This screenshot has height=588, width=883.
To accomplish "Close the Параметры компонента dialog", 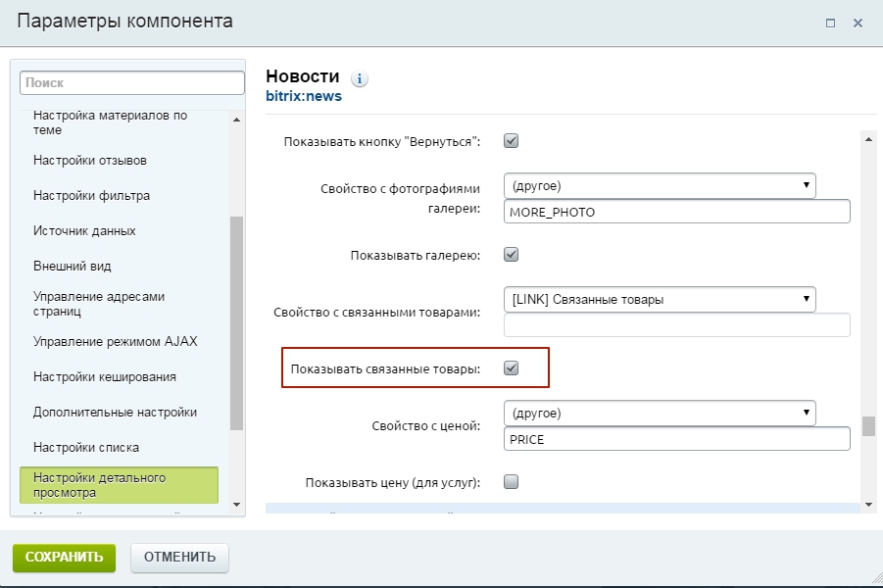I will (x=858, y=23).
